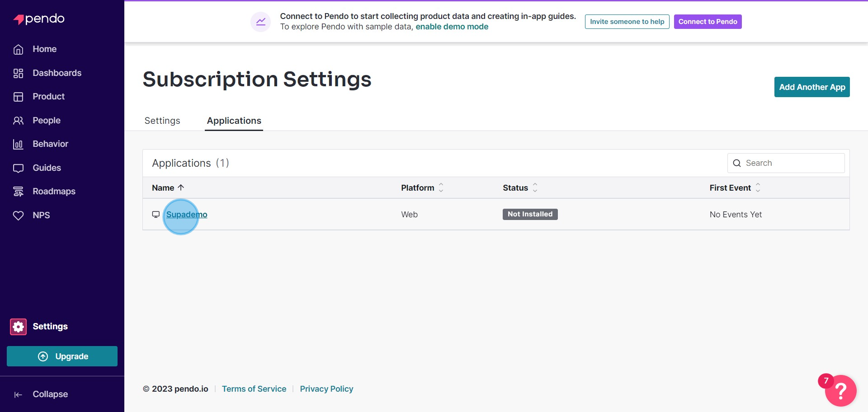This screenshot has height=412, width=868.
Task: Click the collapse sidebar arrow icon
Action: pos(18,395)
